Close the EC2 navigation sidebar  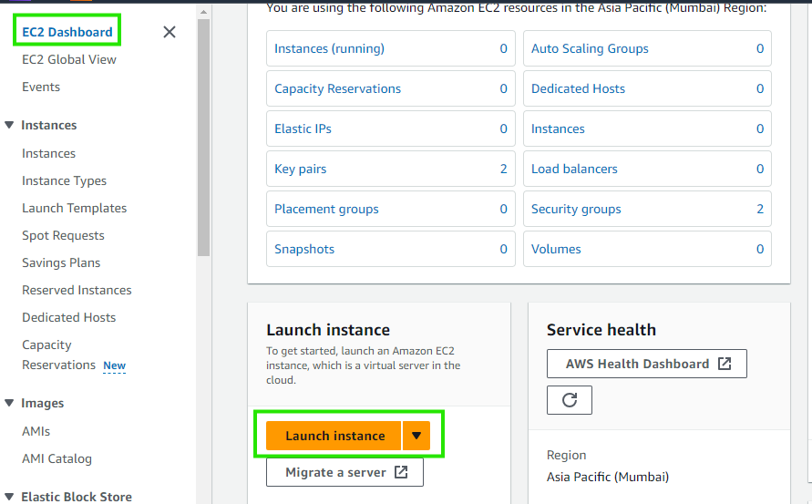tap(170, 32)
